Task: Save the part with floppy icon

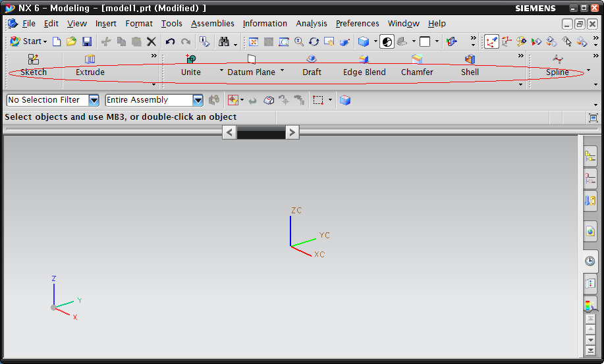Action: (87, 41)
